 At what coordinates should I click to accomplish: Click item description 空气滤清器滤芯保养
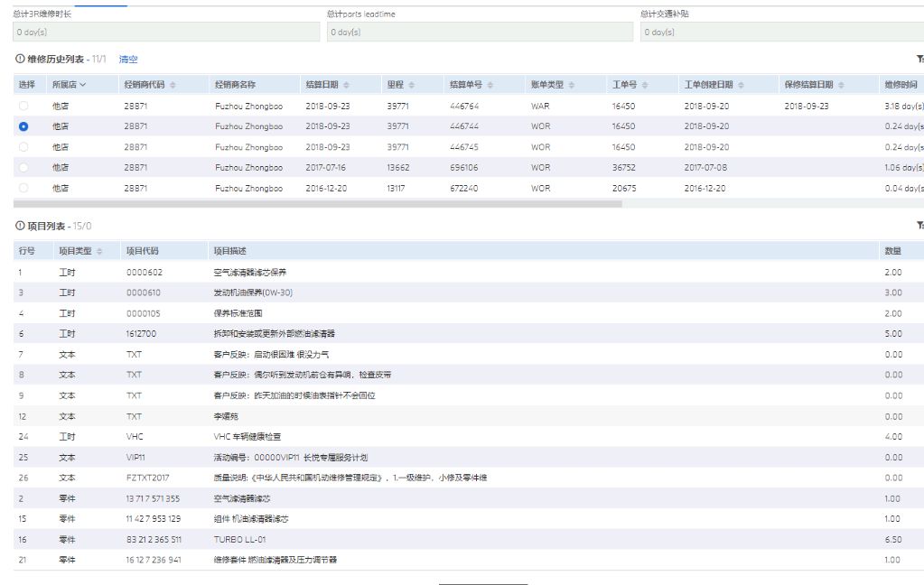tap(250, 272)
